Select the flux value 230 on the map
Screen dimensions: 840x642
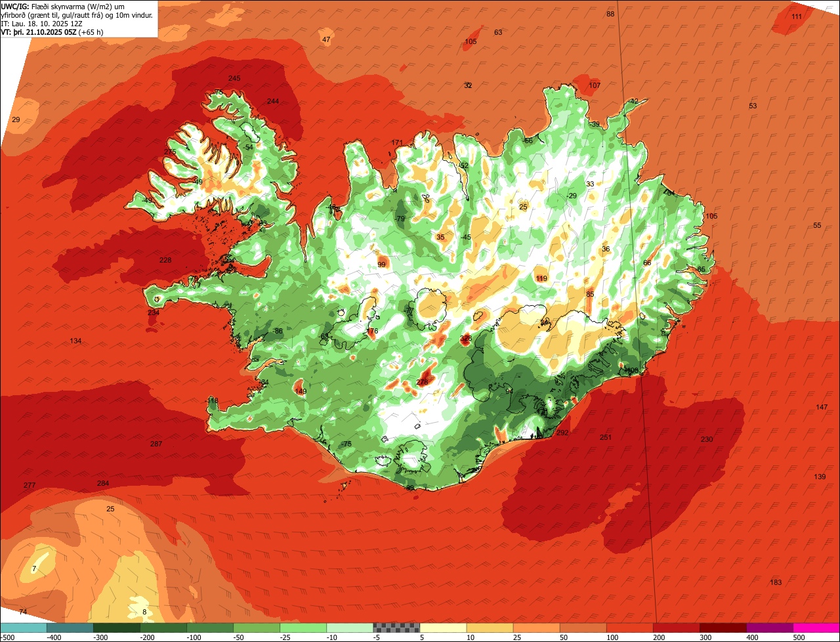pyautogui.click(x=706, y=440)
